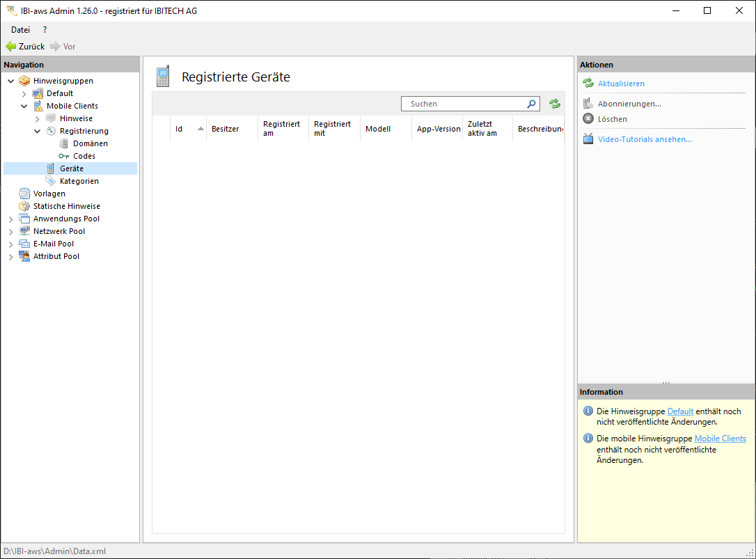Open the Default link in Information panel
This screenshot has height=559, width=756.
point(680,411)
